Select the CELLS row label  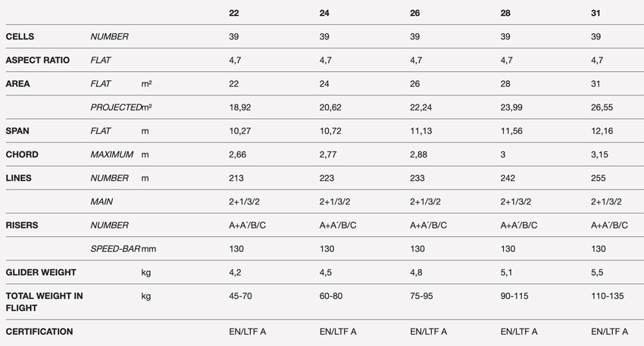point(20,36)
